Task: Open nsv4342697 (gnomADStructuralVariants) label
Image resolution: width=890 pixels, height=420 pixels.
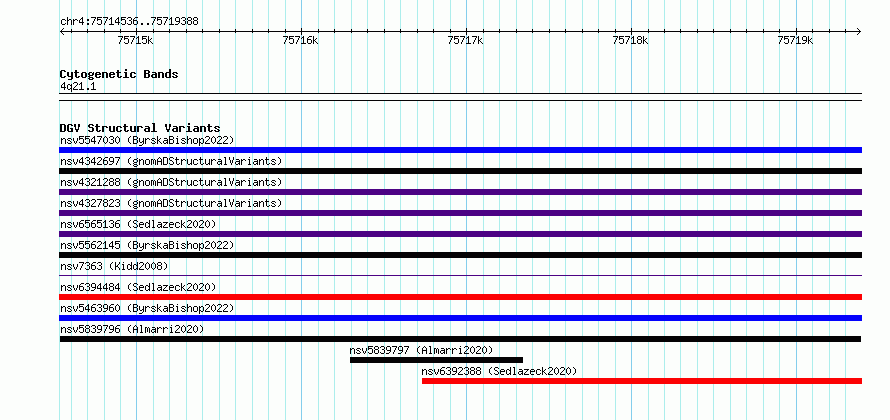Action: pyautogui.click(x=171, y=161)
